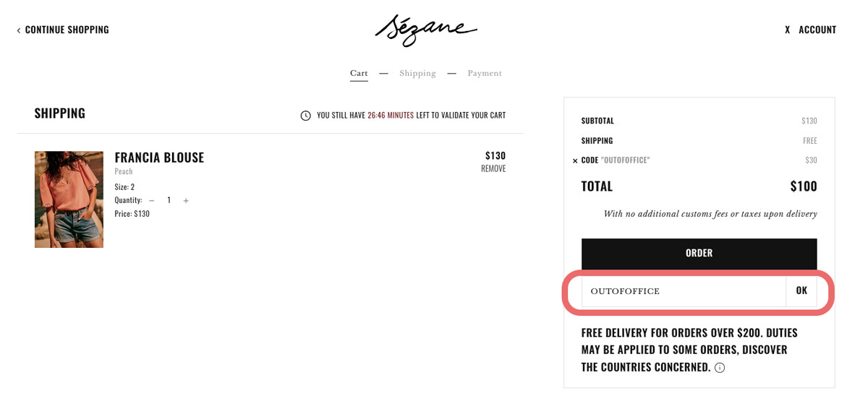868x396 pixels.
Task: Open the Francia Blouse product thumbnail
Action: coord(69,199)
